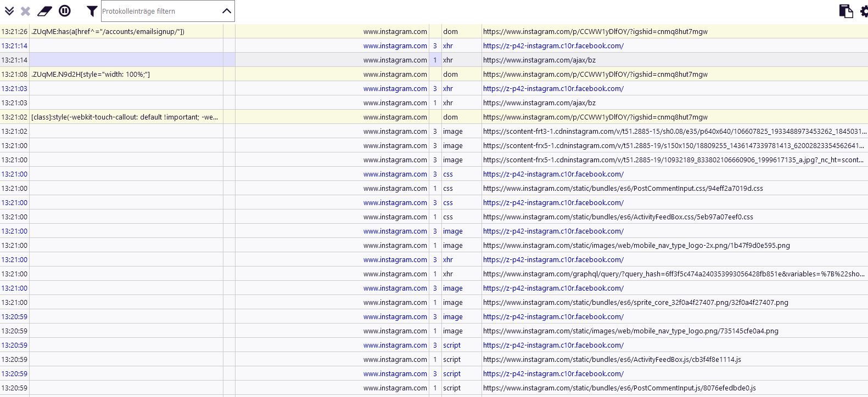Click the facebook.com link in 13:21:00 xhr row
868x397 pixels.
[x=553, y=259]
